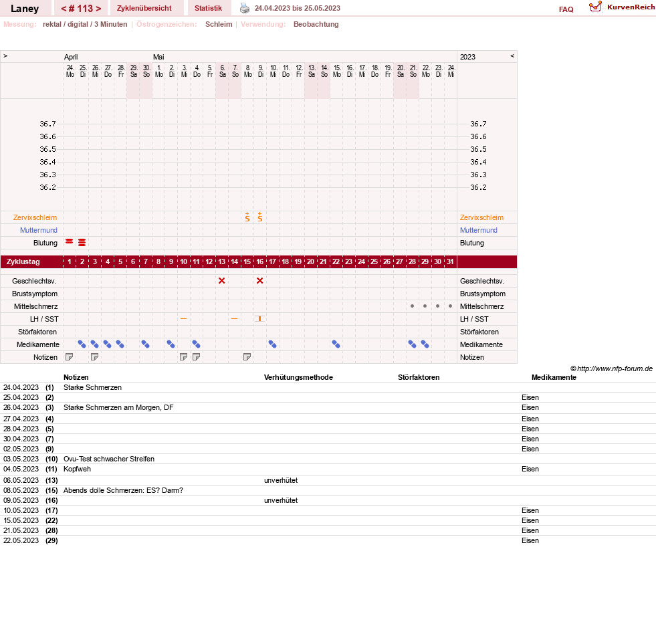656x644 pixels.
Task: Click the LH test marker on cycle day 16
Action: pyautogui.click(x=260, y=319)
